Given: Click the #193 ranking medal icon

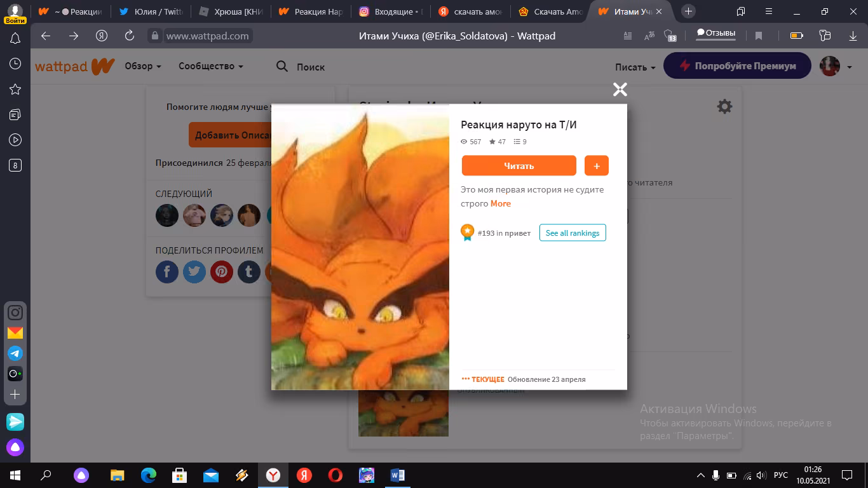Looking at the screenshot, I should pyautogui.click(x=468, y=233).
